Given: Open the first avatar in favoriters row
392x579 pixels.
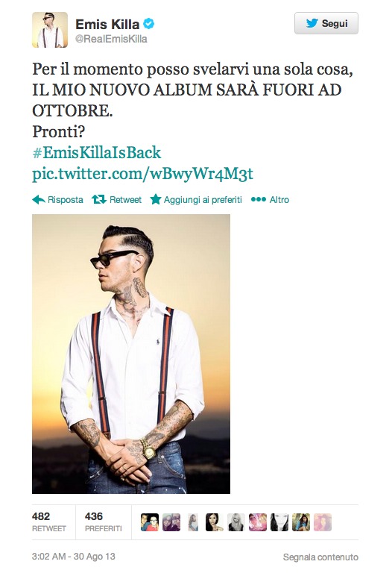Looking at the screenshot, I should [x=150, y=522].
